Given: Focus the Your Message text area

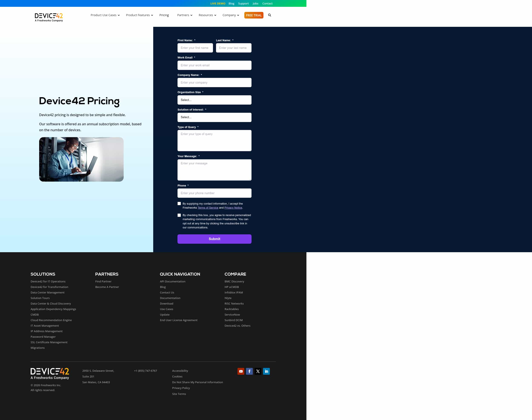Looking at the screenshot, I should pos(214,170).
